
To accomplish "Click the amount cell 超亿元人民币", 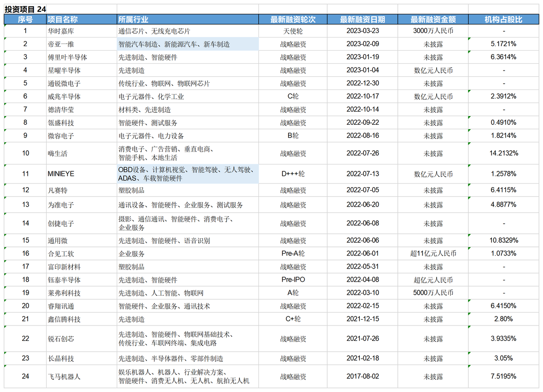I will coord(433,280).
